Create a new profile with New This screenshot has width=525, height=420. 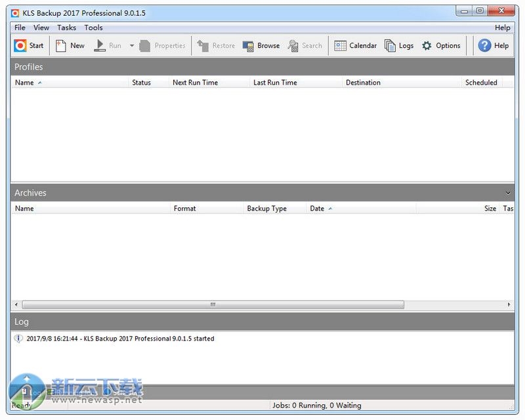click(70, 45)
